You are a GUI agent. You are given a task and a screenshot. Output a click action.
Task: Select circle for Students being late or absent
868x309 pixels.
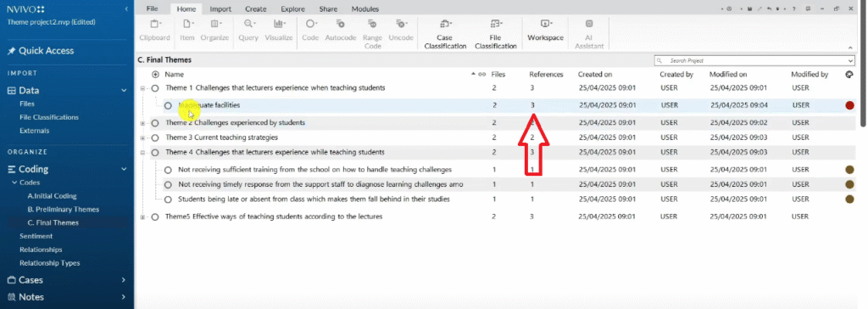click(169, 199)
